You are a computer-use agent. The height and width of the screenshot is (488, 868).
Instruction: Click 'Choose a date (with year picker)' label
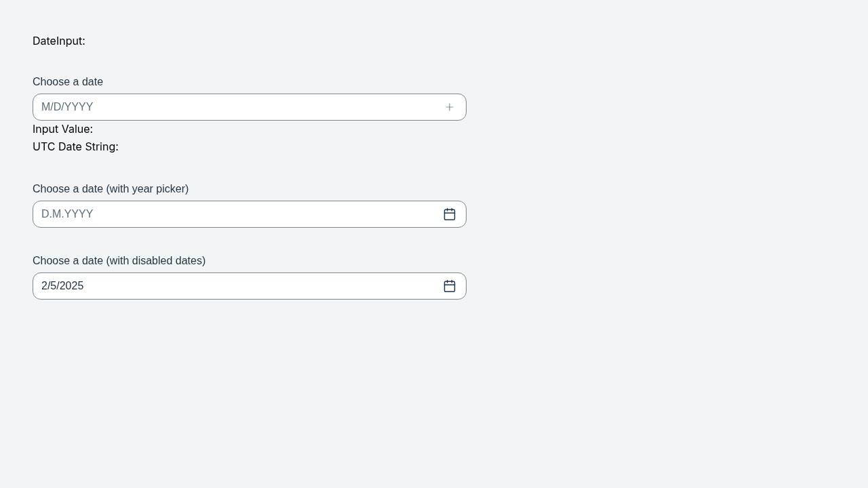tap(111, 189)
